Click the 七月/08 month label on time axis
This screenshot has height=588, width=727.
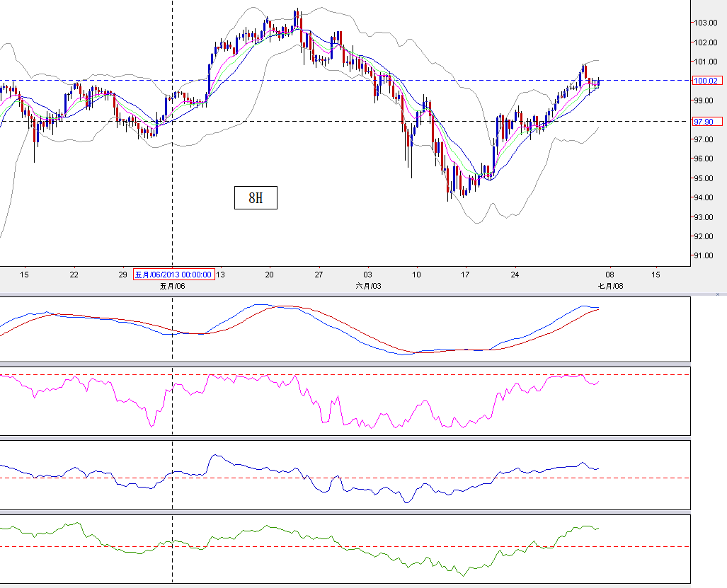tap(610, 286)
